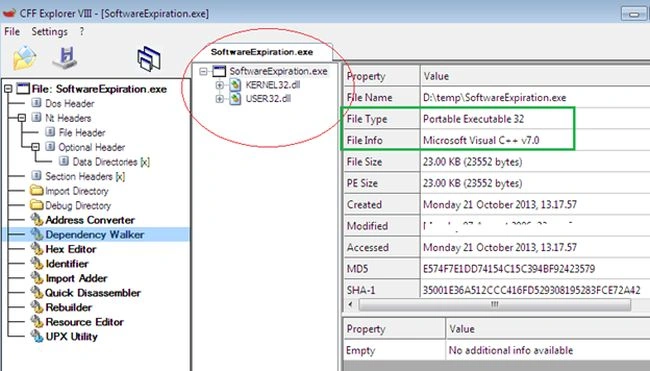The height and width of the screenshot is (371, 650).
Task: Click the Identifier tool icon
Action: coord(36,263)
